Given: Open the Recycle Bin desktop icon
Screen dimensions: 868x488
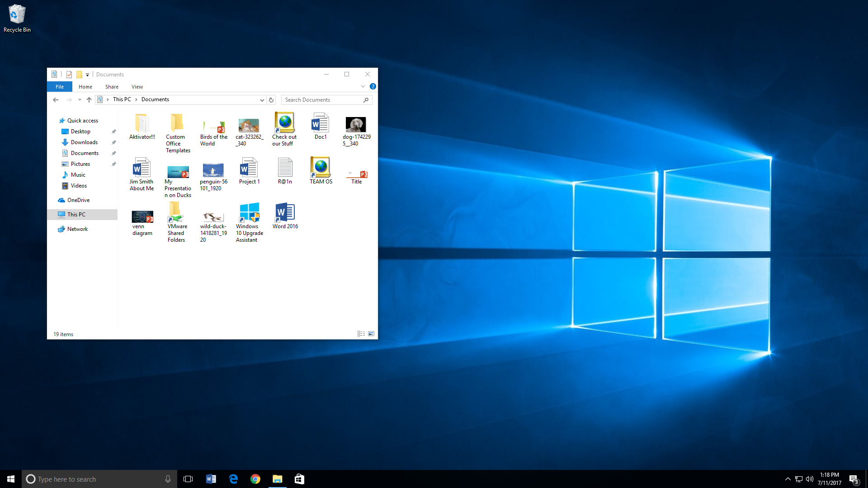Looking at the screenshot, I should click(x=17, y=18).
